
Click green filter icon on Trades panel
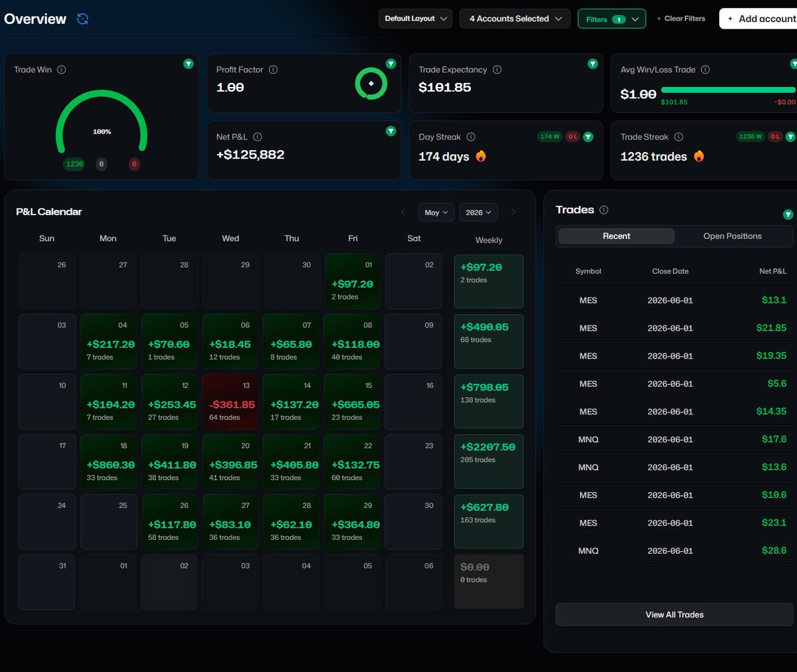click(788, 214)
